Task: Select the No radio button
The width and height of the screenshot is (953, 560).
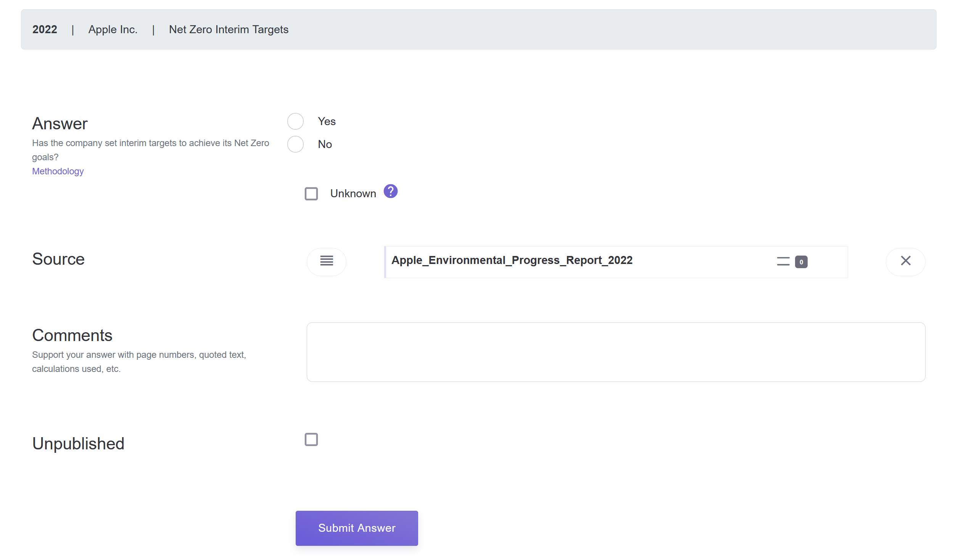Action: (x=295, y=144)
